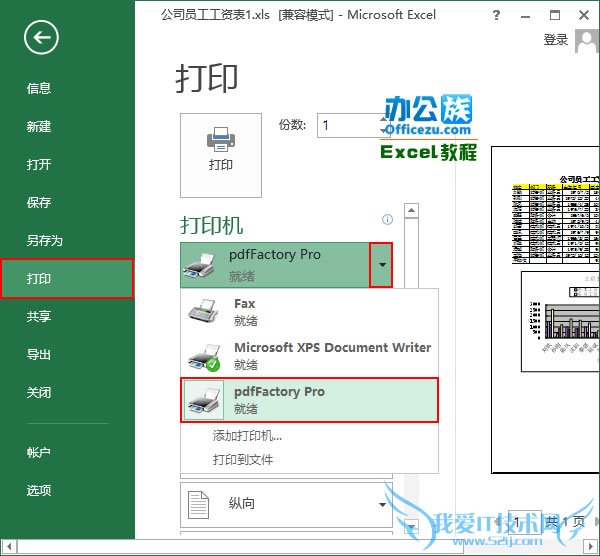Click the left arrow of horizontal scrollbar
Viewport: 600px width, 556px height.
8,546
